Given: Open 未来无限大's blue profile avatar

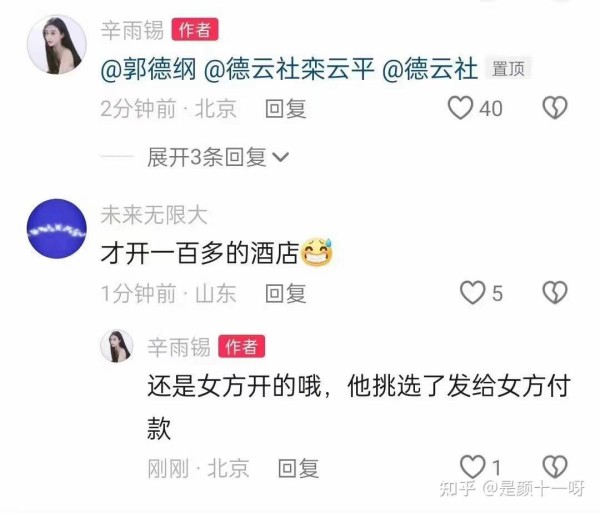Looking at the screenshot, I should pos(57,229).
